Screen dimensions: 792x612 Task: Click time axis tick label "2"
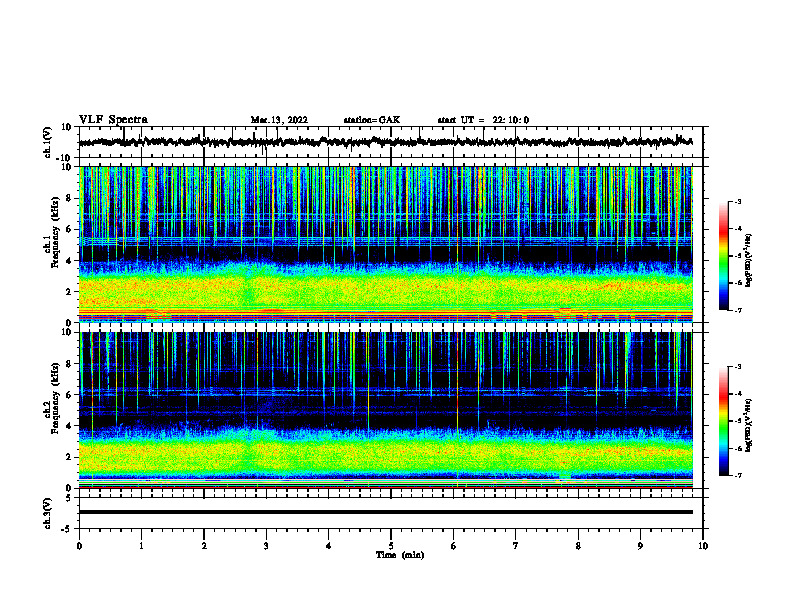tap(204, 546)
